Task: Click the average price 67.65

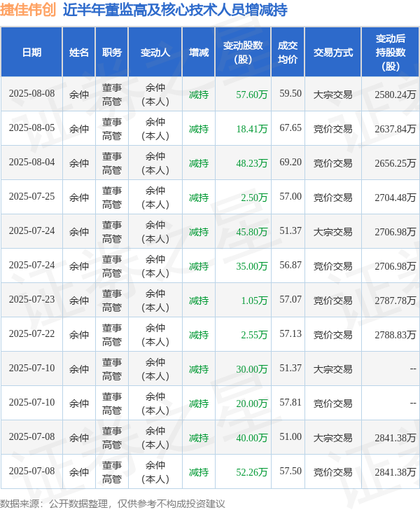Action: click(x=290, y=127)
